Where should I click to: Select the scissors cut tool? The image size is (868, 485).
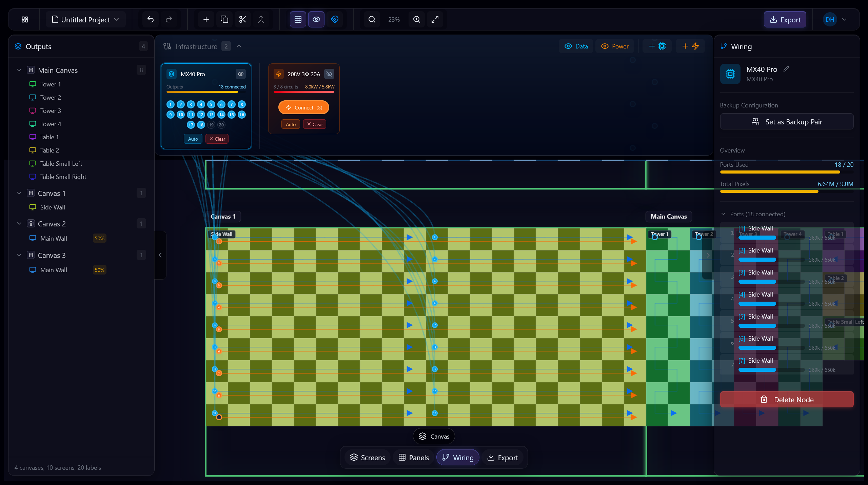click(242, 19)
